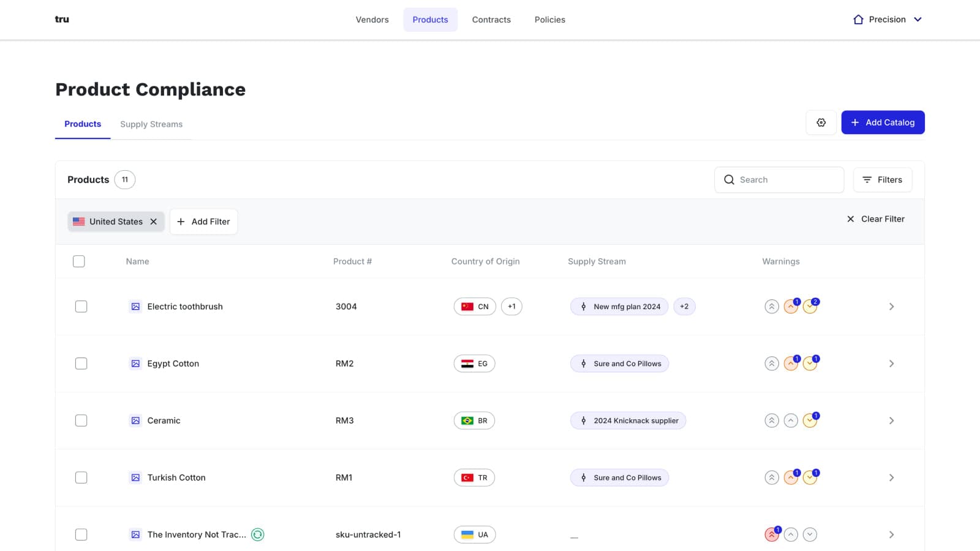Image resolution: width=980 pixels, height=551 pixels.
Task: Click the red high-severity warning icon on sku-untracked-1 row
Action: point(772,534)
